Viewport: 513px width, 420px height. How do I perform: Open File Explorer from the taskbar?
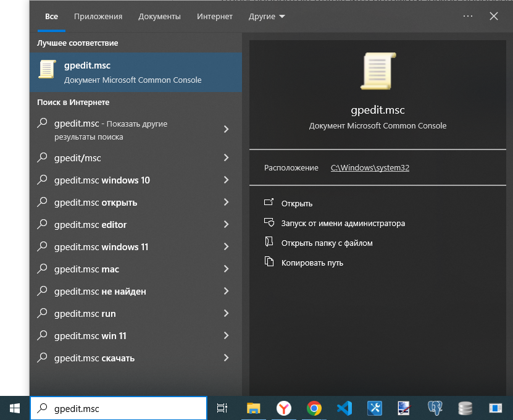253,408
